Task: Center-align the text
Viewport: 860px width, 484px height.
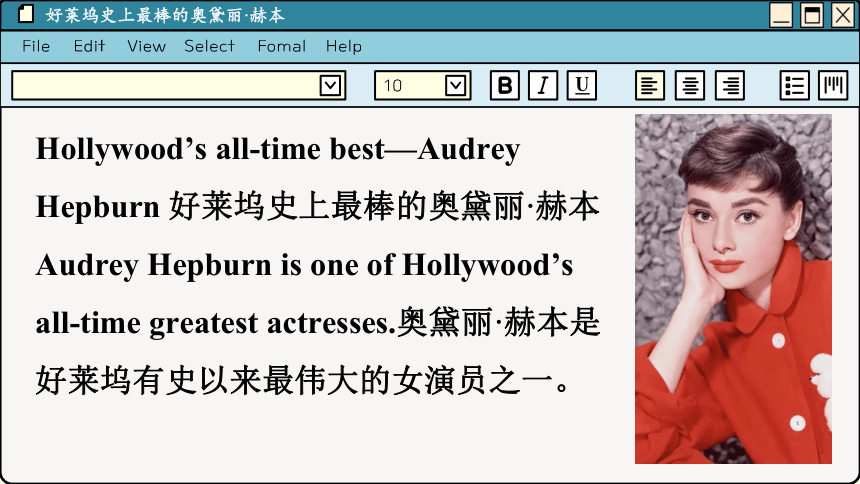Action: pyautogui.click(x=690, y=85)
